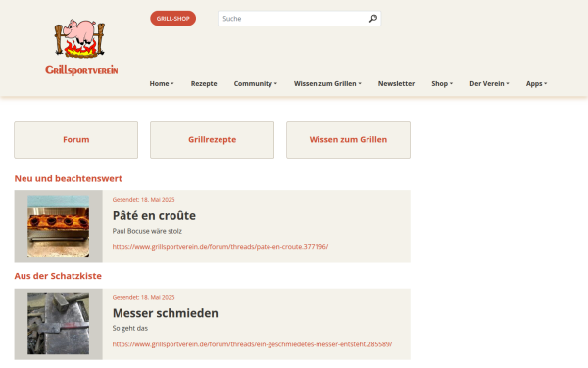Screen dimensions: 588x368
Task: Click the Aus der Schatzkiste heading
Action: tap(58, 276)
